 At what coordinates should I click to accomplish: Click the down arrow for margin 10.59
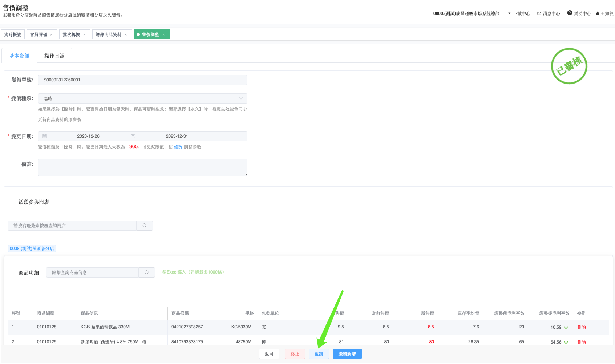click(x=566, y=327)
